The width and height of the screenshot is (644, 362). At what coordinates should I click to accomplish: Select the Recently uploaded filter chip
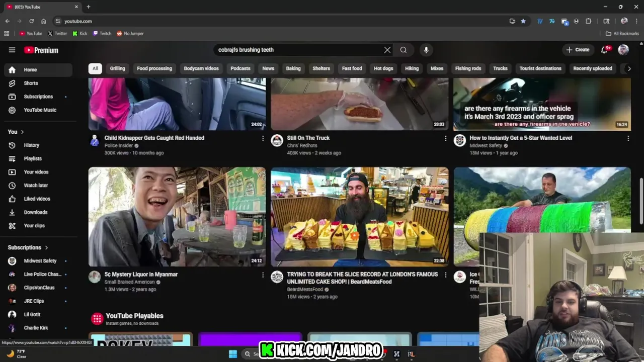[593, 68]
